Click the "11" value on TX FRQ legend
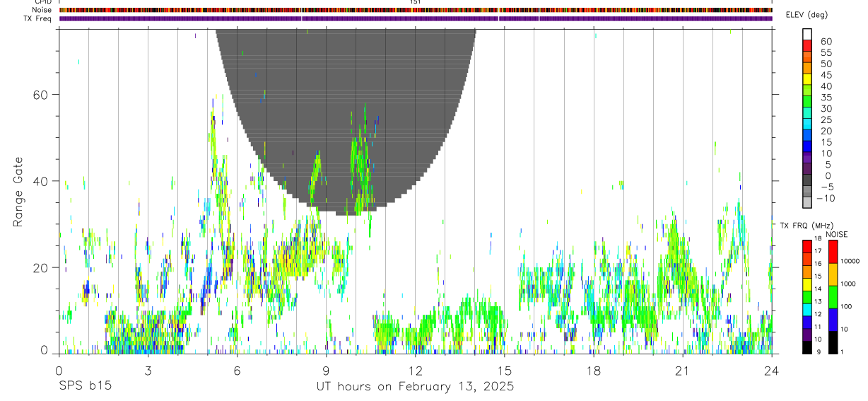868x401 pixels. (818, 327)
